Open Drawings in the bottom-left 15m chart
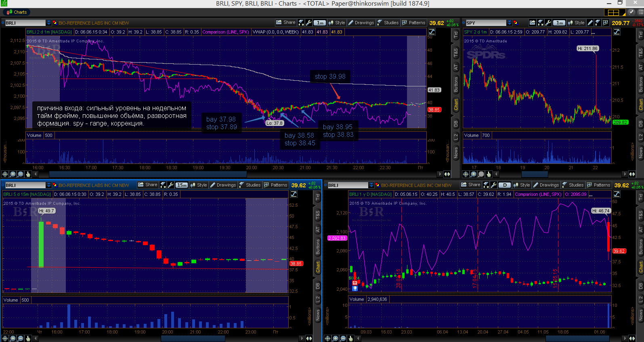The image size is (644, 342). click(x=223, y=185)
